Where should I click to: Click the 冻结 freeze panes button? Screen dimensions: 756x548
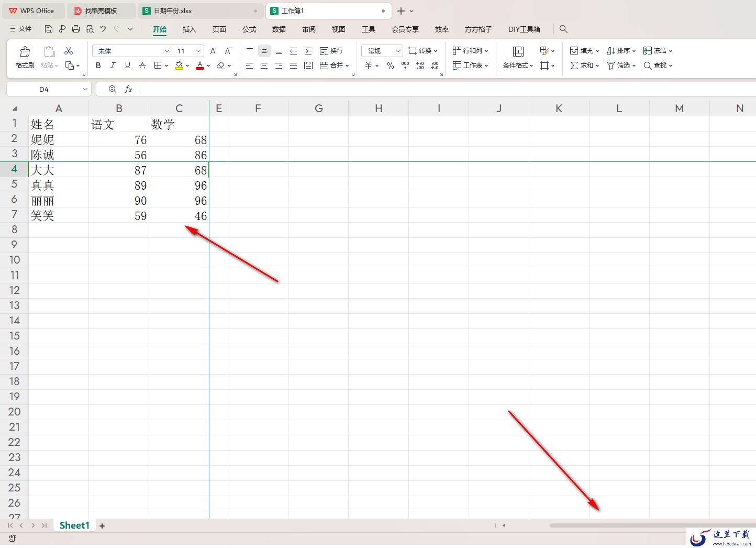(x=658, y=51)
